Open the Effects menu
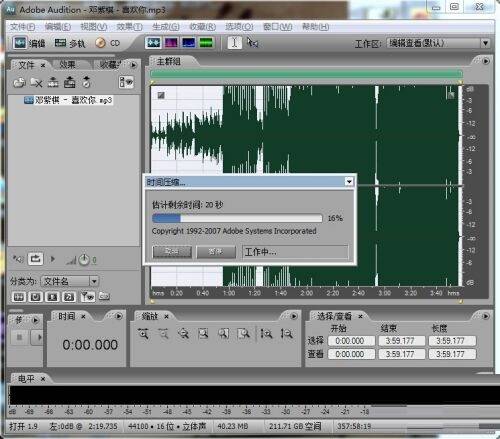Viewport: 500px width, 439px height. pyautogui.click(x=129, y=26)
